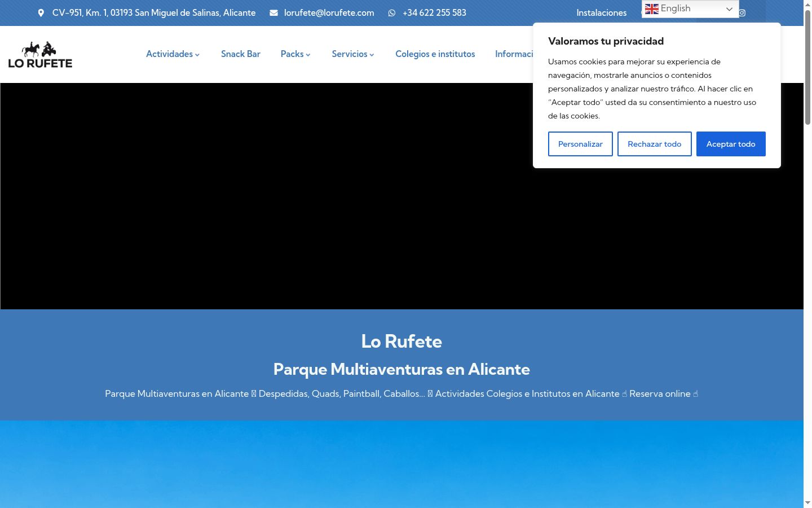
Task: Click 'Parque Multiaventuras en Alicante' heading
Action: click(x=401, y=369)
